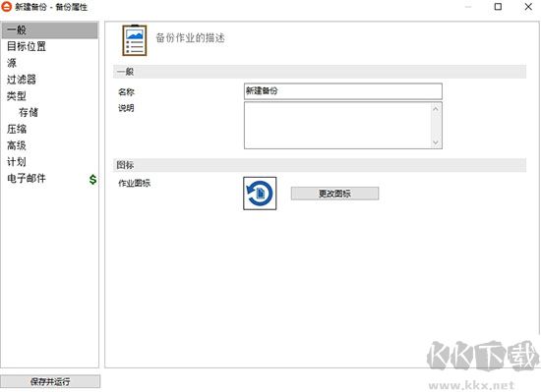Maximize the backup properties window

pos(498,7)
